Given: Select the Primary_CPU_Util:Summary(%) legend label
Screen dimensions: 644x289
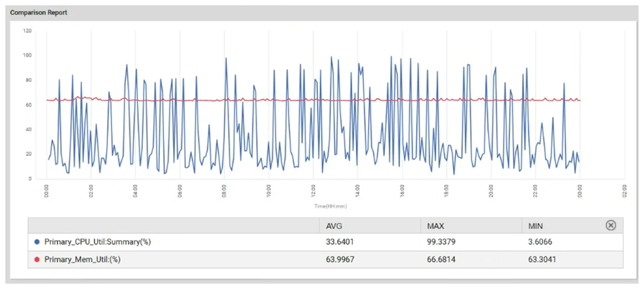Looking at the screenshot, I should pos(97,242).
